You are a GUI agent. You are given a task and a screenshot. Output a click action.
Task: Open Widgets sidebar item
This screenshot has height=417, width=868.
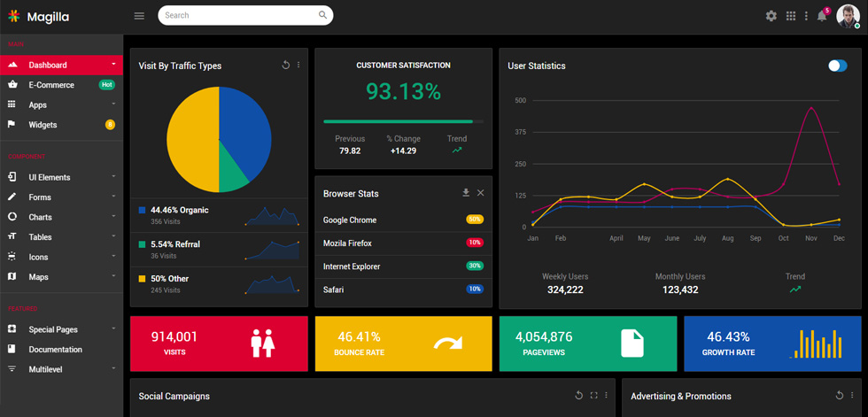pos(61,125)
